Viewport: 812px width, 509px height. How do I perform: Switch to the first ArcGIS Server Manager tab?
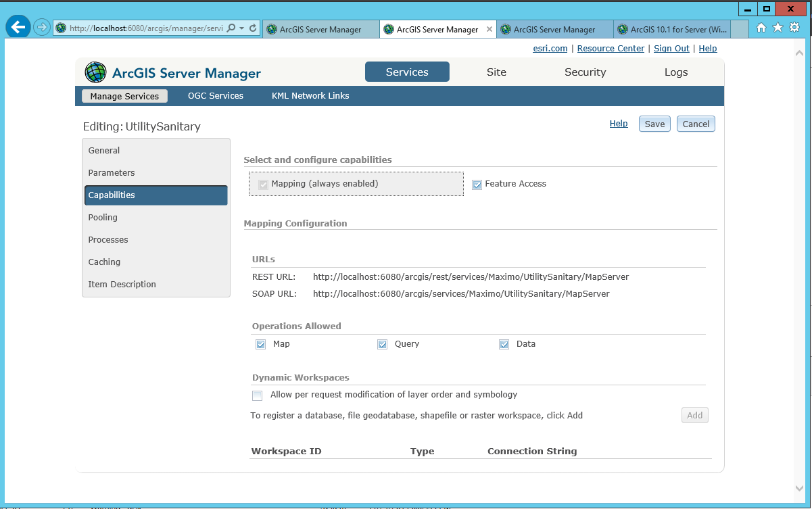point(320,29)
